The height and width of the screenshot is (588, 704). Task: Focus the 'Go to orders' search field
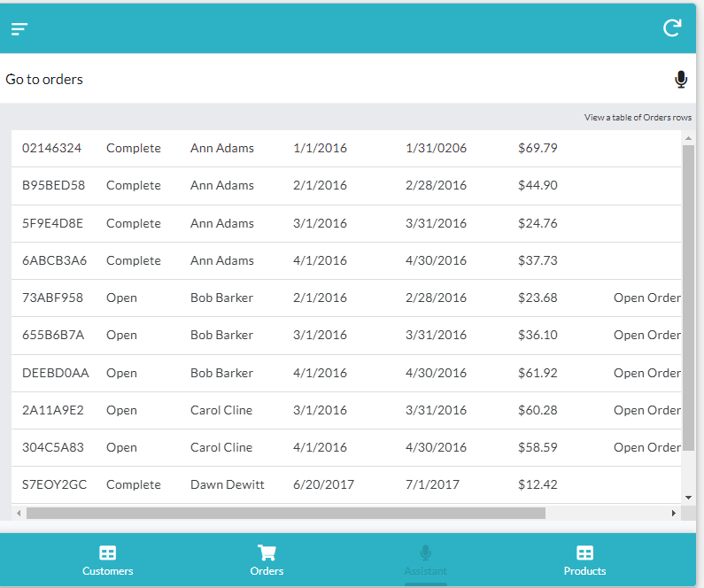(x=337, y=79)
